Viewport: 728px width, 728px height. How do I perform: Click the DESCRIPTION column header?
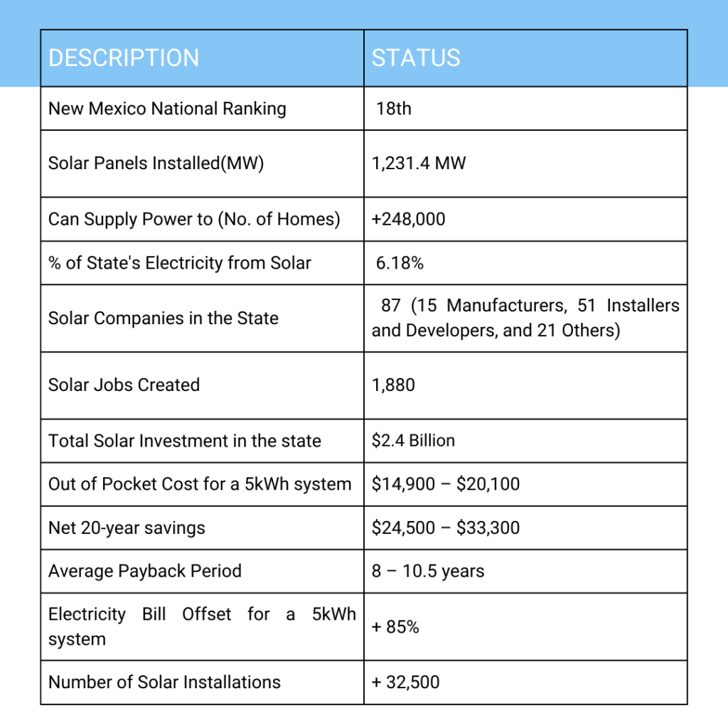point(124,58)
